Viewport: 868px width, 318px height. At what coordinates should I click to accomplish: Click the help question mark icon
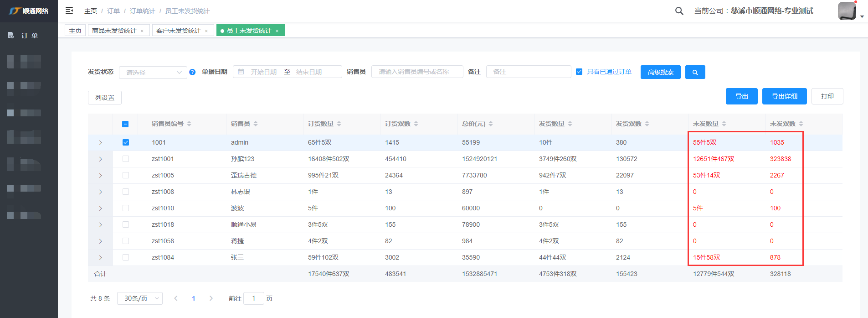[192, 72]
